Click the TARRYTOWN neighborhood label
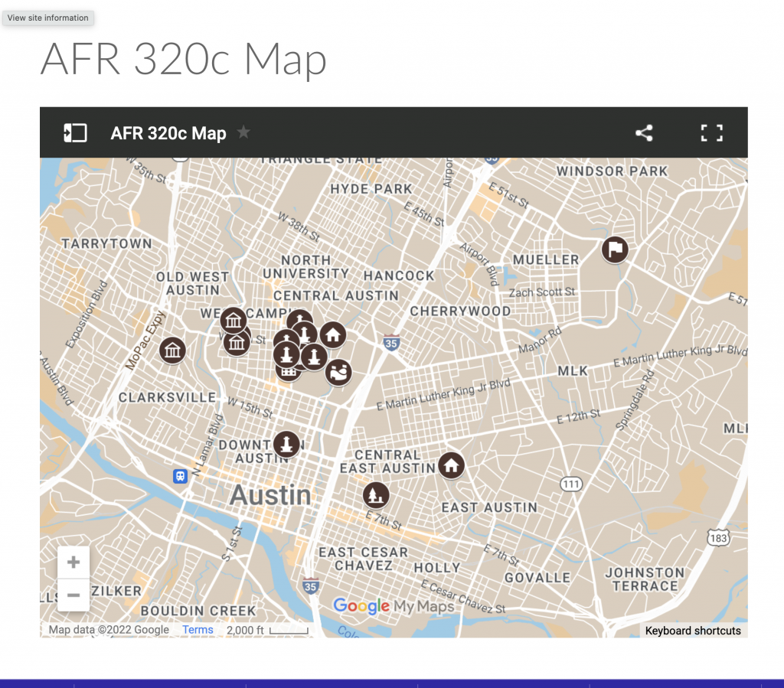Image resolution: width=784 pixels, height=688 pixels. [106, 244]
